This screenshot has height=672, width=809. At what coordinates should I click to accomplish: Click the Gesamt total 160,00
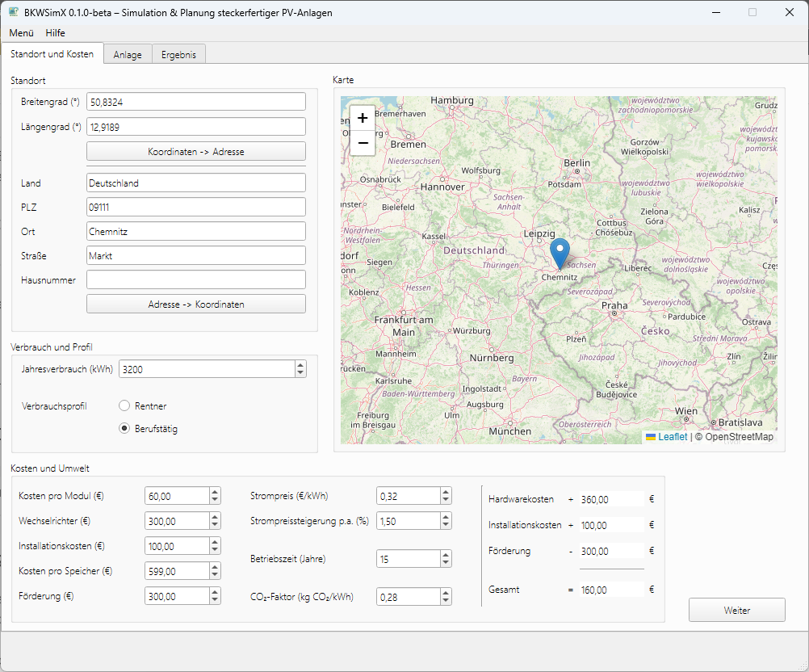(x=611, y=590)
